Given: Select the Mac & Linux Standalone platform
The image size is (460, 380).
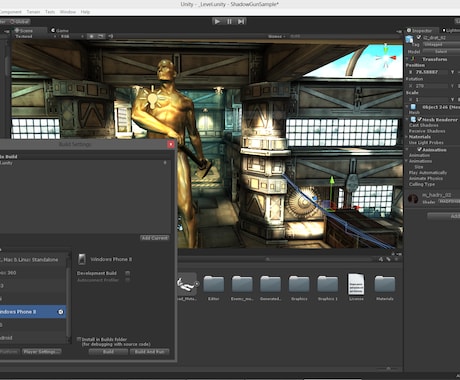Looking at the screenshot, I should pyautogui.click(x=33, y=259).
